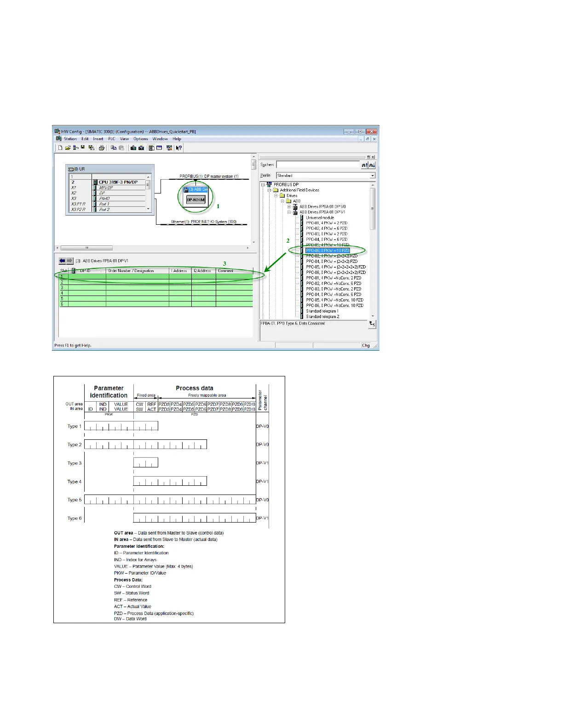
Task: Click the catalog vertical scrollbar thumb
Action: tap(373, 209)
